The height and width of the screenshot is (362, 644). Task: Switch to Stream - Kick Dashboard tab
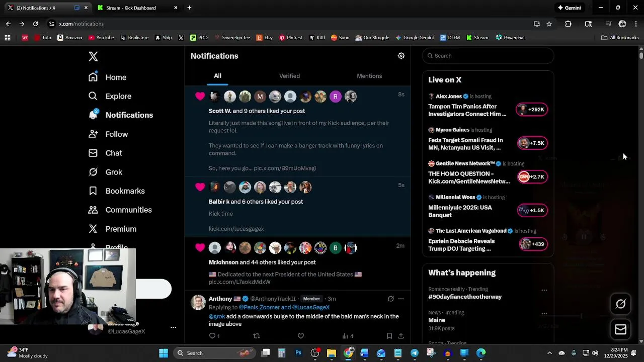click(137, 8)
